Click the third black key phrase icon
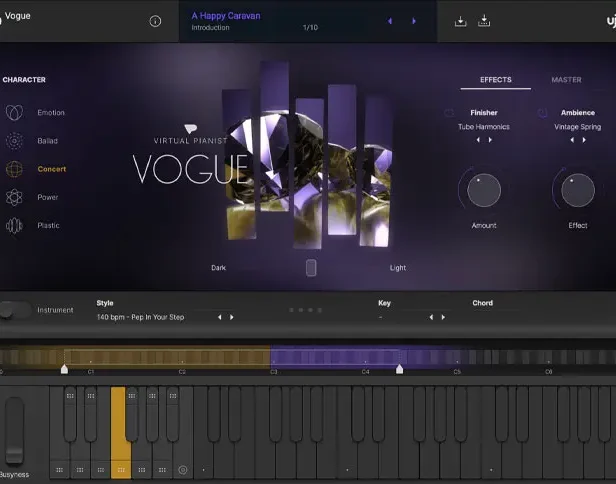 [x=132, y=396]
